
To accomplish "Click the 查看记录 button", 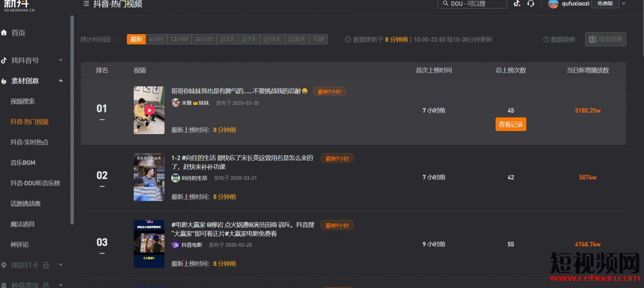I will point(511,124).
